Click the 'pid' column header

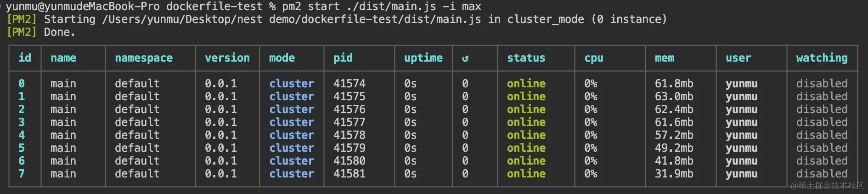pos(343,58)
